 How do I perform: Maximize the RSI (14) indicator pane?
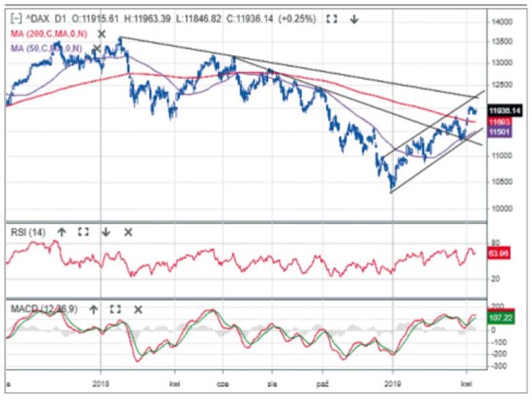pos(83,232)
